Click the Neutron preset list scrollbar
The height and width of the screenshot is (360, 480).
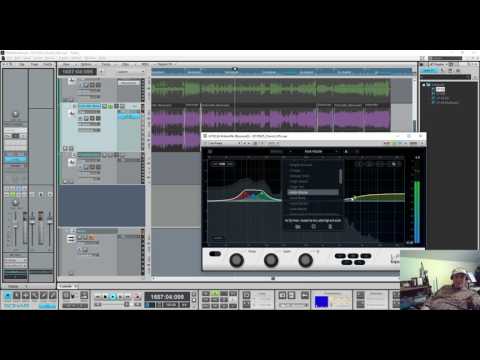[340, 176]
